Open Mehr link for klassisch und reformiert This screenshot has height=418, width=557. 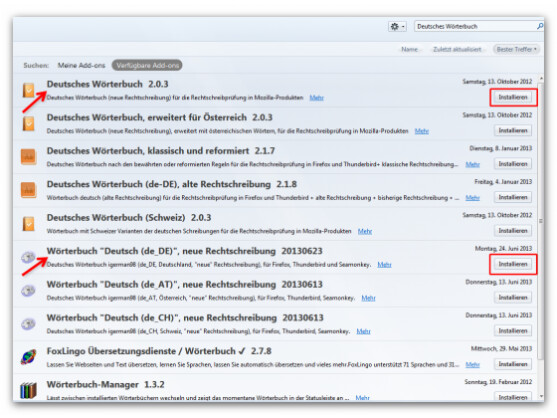[x=472, y=164]
